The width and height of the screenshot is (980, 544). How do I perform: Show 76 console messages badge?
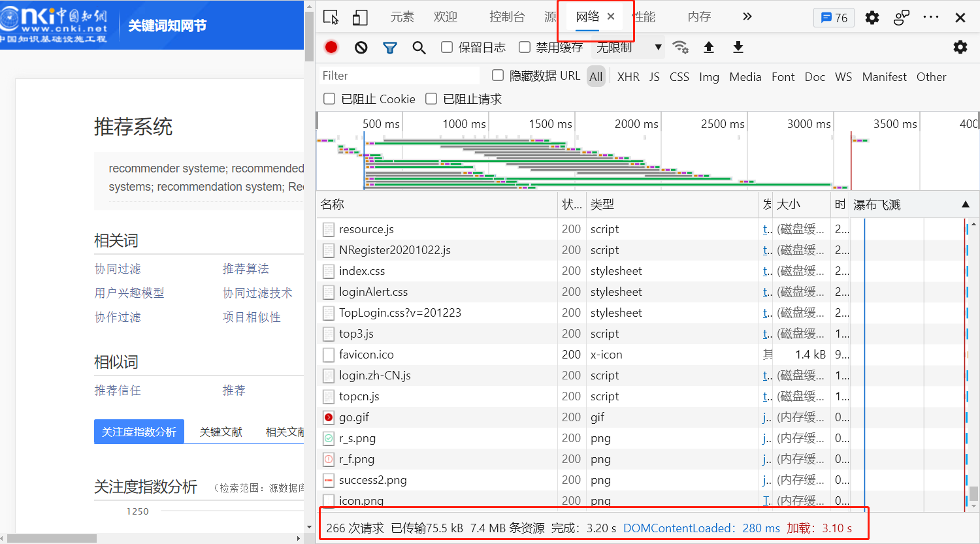point(834,18)
